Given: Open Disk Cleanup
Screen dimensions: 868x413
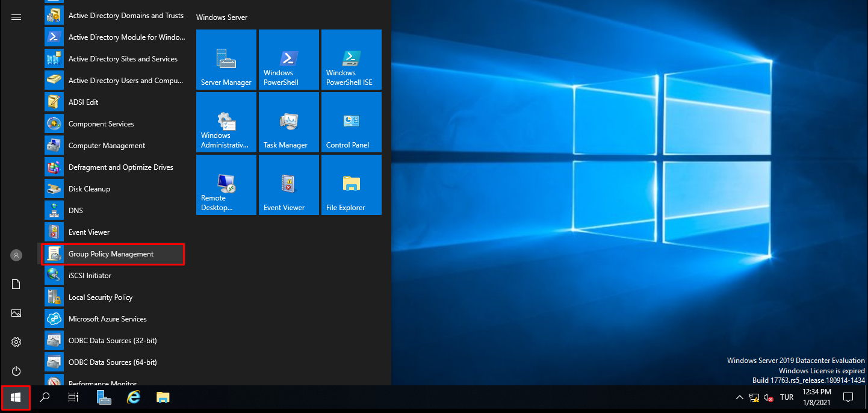Looking at the screenshot, I should 114,189.
